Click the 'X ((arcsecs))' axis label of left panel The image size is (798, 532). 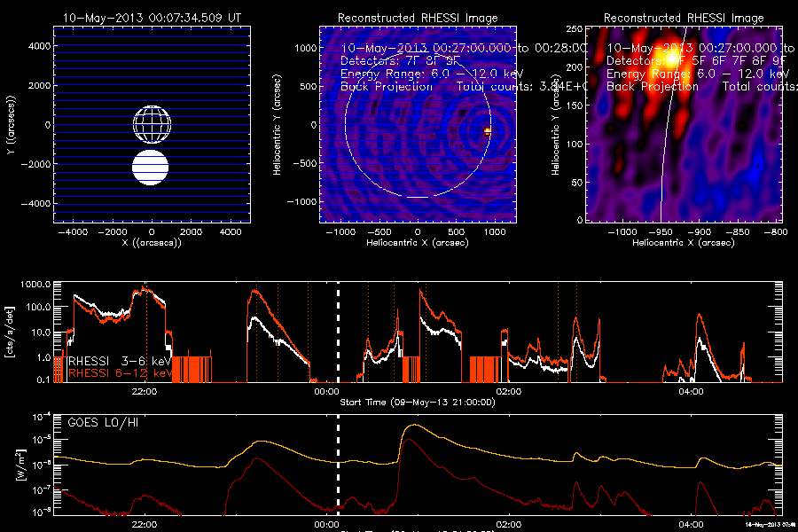152,243
